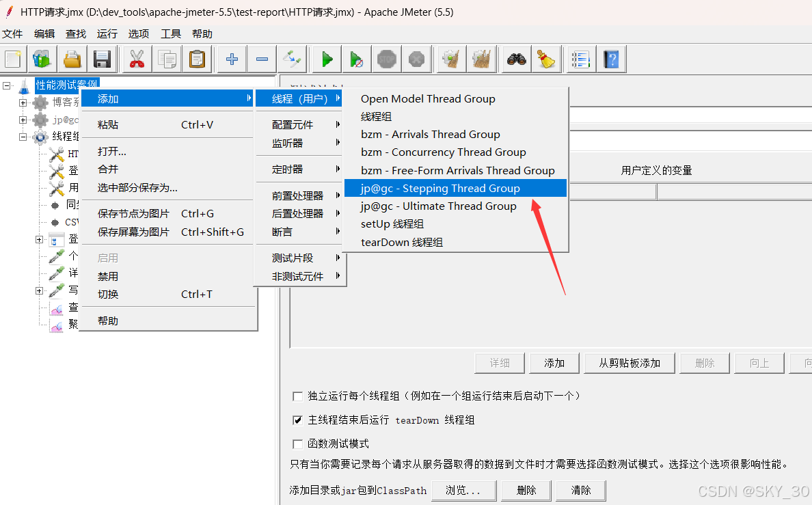812x505 pixels.
Task: Click the Paste clipboard icon
Action: 197,59
